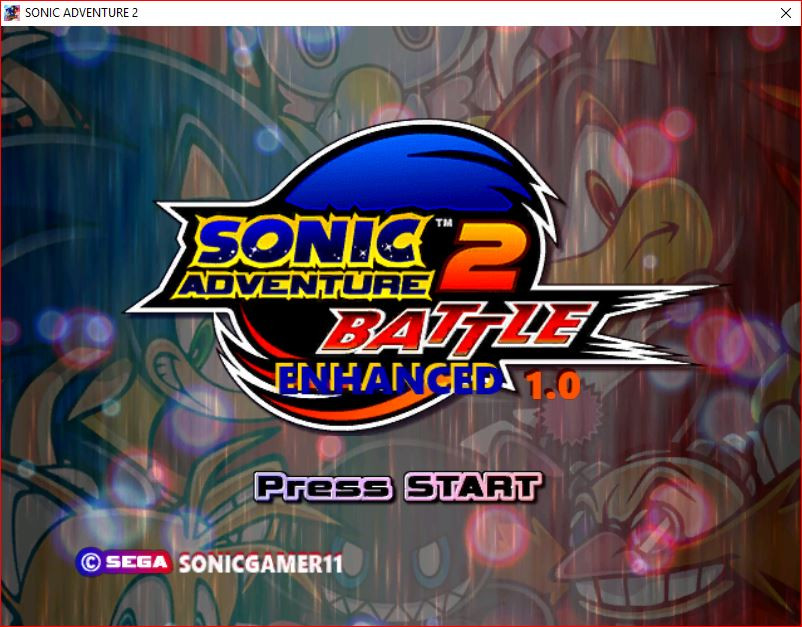Click the Press START prompt
Viewport: 802px width, 627px height.
pos(397,487)
